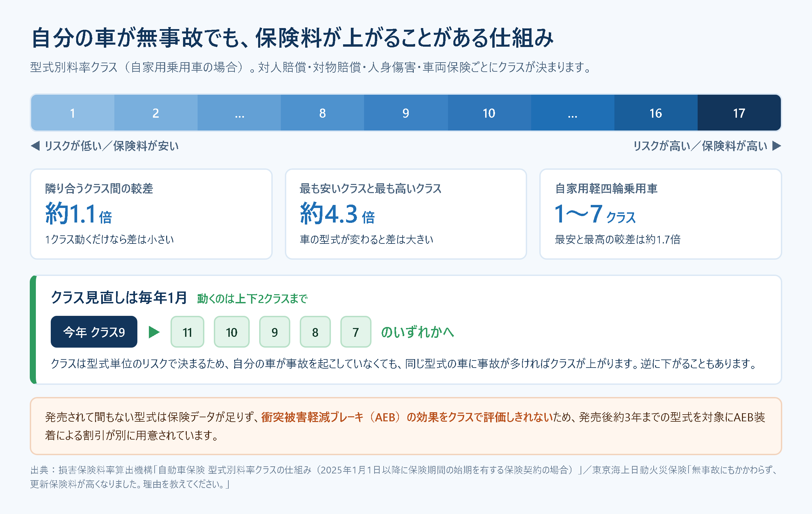Click the class 1 segment of the scale

coord(72,113)
